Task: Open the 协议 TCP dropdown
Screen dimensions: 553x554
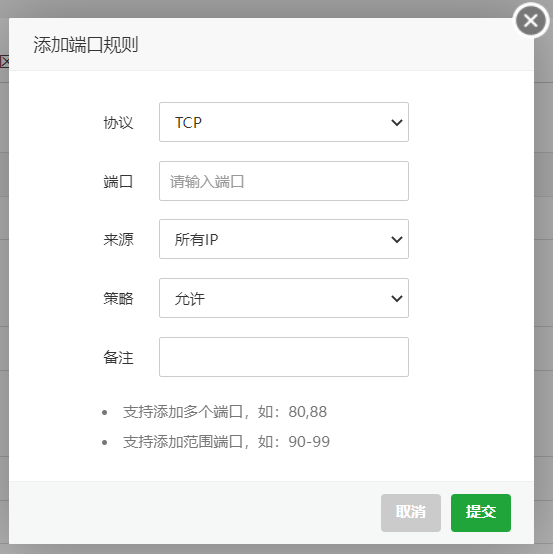Action: click(284, 122)
